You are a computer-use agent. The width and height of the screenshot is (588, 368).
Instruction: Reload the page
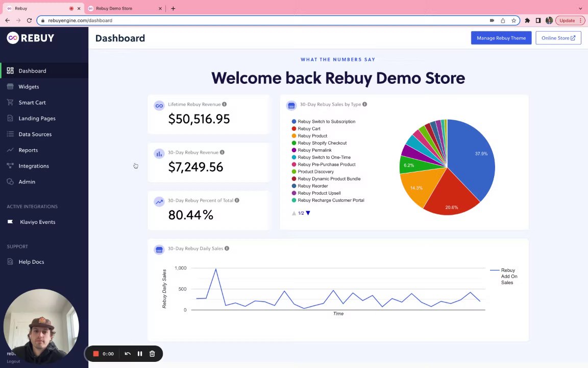29,20
